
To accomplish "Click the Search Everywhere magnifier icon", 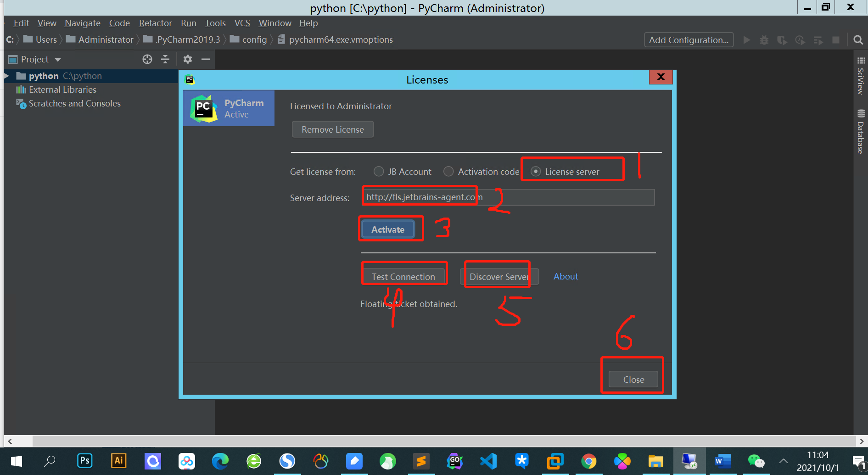I will coord(858,40).
